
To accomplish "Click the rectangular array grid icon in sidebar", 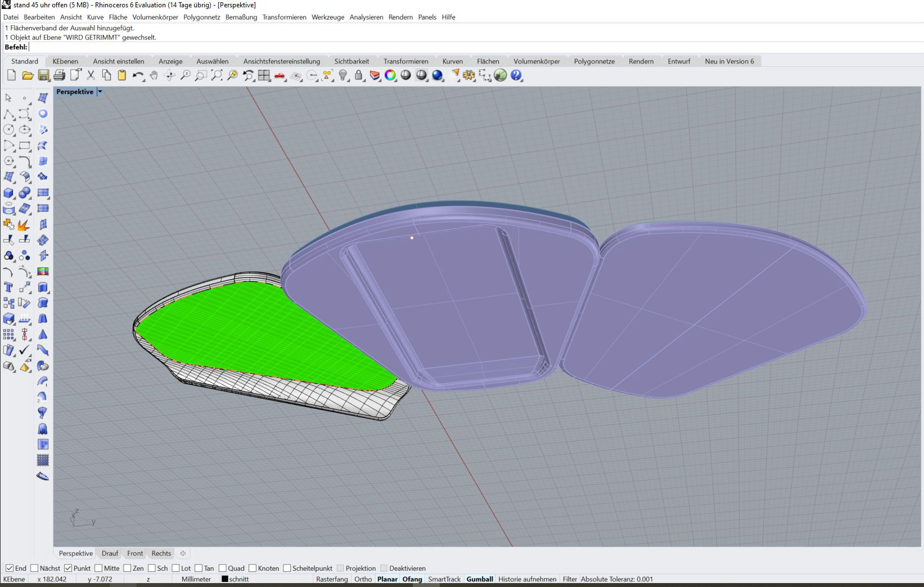I will [x=8, y=335].
